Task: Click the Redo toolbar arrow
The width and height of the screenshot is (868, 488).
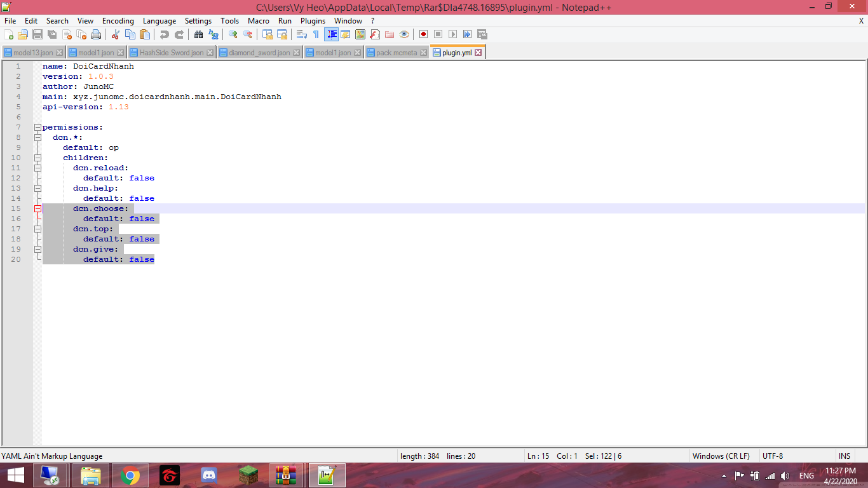Action: point(179,34)
